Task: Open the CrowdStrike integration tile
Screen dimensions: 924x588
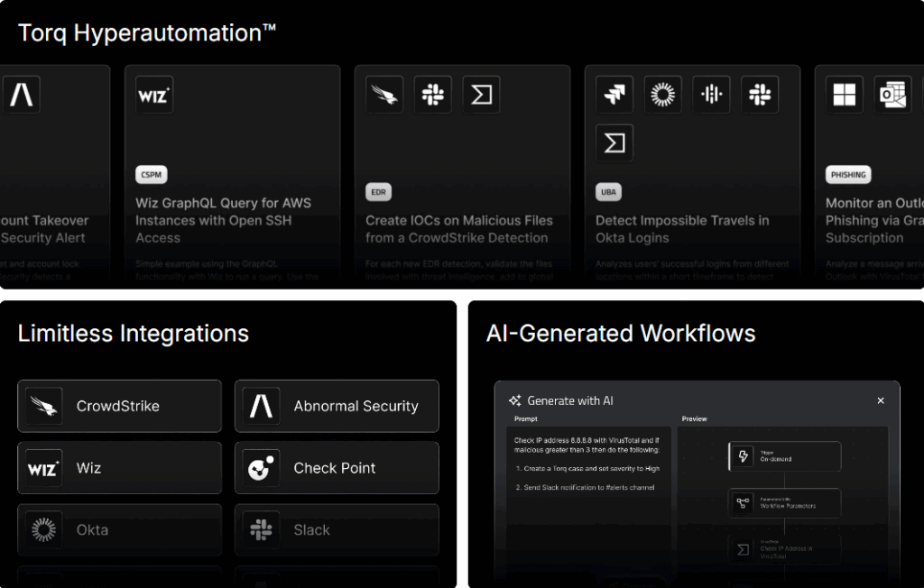Action: click(120, 406)
